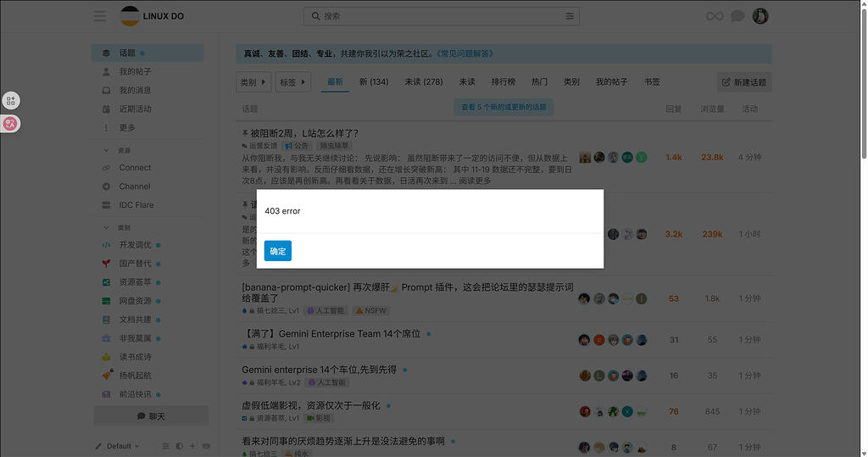Click 查看 5 个新的或更新的话题 banner

pyautogui.click(x=504, y=107)
